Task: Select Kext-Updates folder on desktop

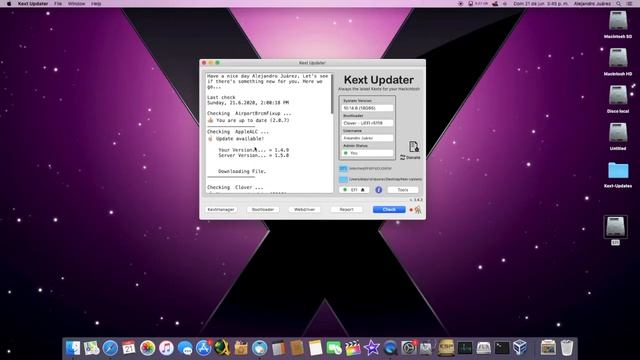Action: pos(618,174)
